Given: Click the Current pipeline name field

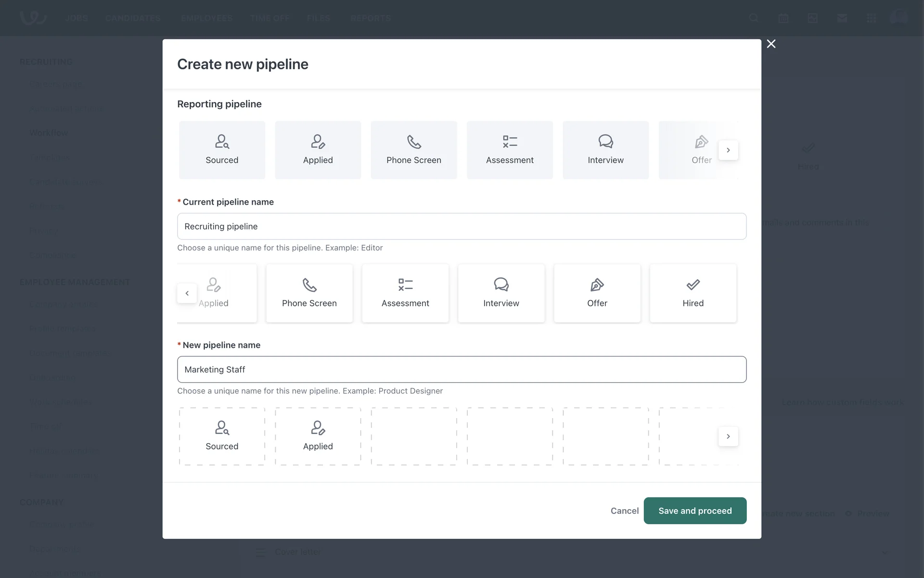Looking at the screenshot, I should (x=462, y=226).
